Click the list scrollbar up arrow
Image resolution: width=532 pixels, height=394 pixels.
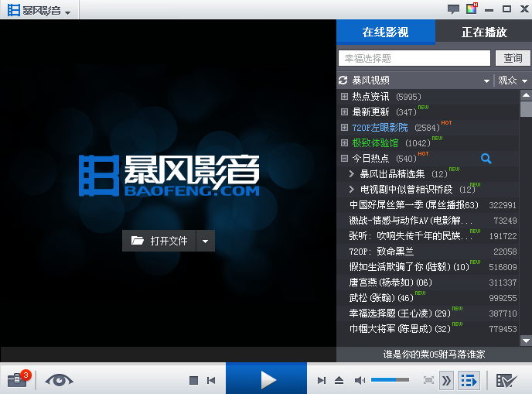(x=526, y=94)
